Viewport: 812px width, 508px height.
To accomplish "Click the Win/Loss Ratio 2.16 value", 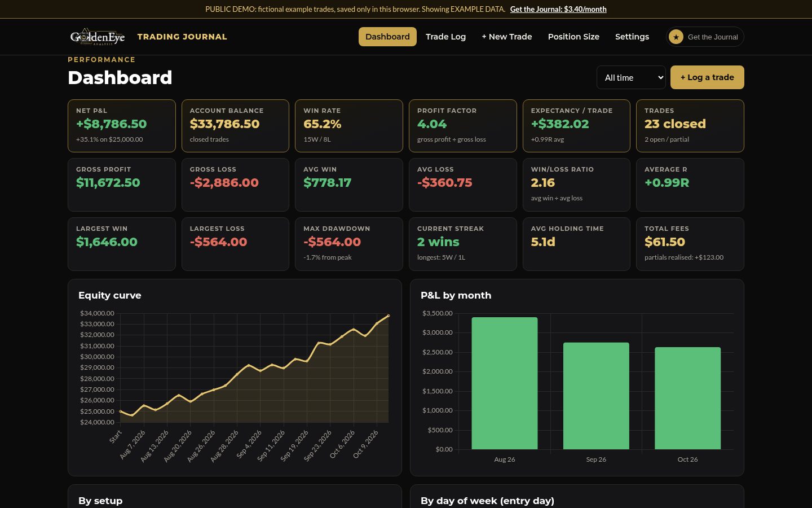I will click(543, 182).
